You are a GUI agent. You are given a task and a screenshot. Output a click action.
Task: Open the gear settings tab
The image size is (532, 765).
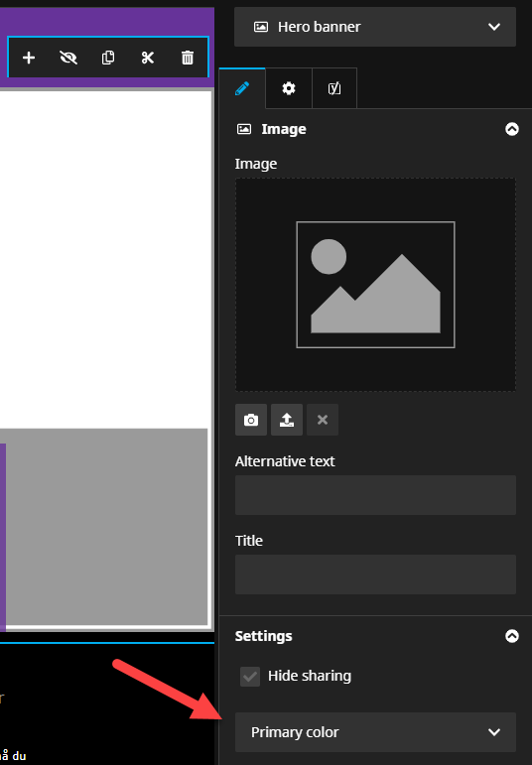tap(289, 88)
